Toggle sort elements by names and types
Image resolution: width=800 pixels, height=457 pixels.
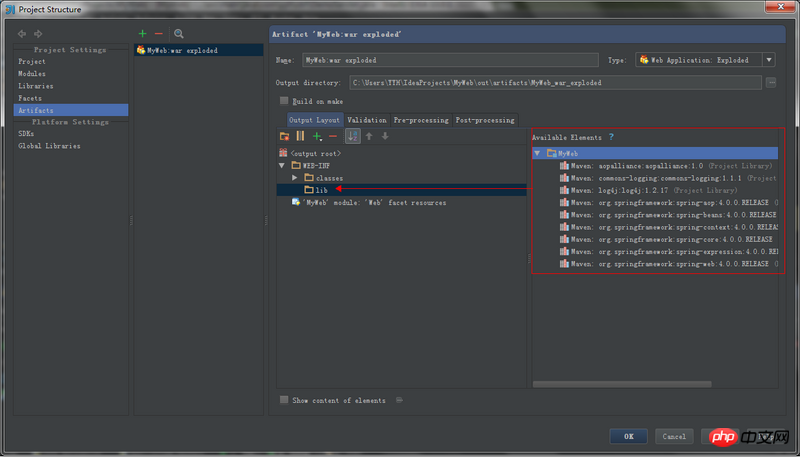pos(353,136)
